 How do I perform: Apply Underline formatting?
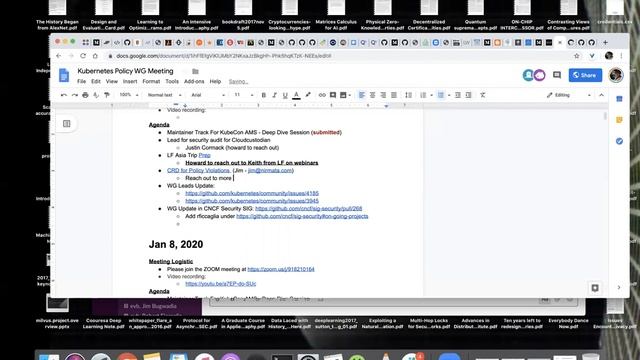click(285, 95)
